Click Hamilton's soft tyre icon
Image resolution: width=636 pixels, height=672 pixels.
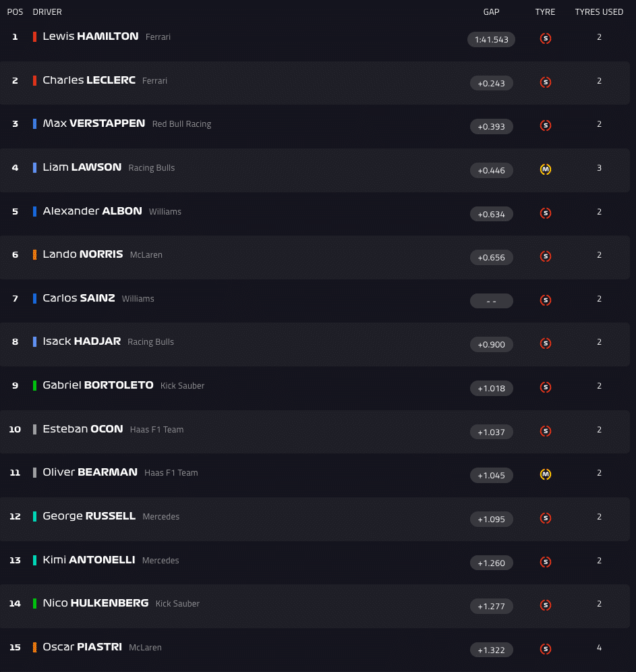coord(546,38)
